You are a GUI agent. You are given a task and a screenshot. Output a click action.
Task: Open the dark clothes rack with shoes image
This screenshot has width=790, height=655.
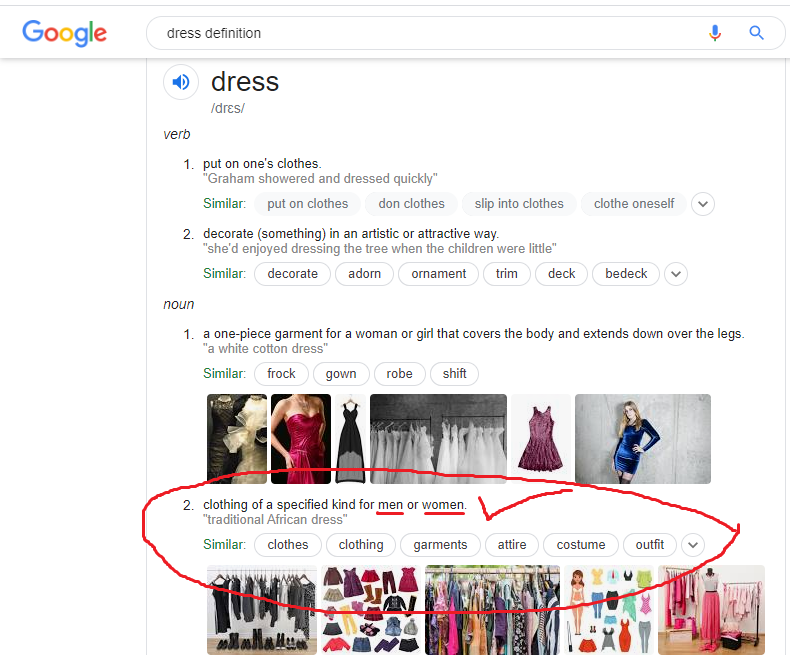(262, 610)
